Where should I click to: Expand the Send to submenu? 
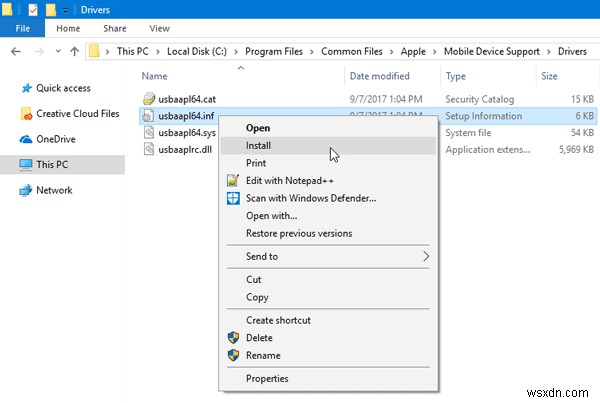coord(425,257)
